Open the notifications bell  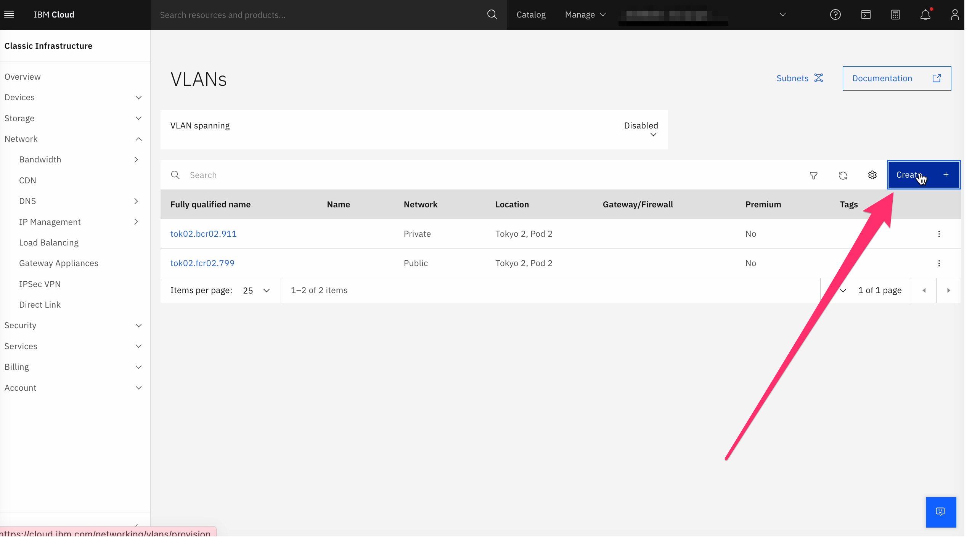click(x=925, y=14)
